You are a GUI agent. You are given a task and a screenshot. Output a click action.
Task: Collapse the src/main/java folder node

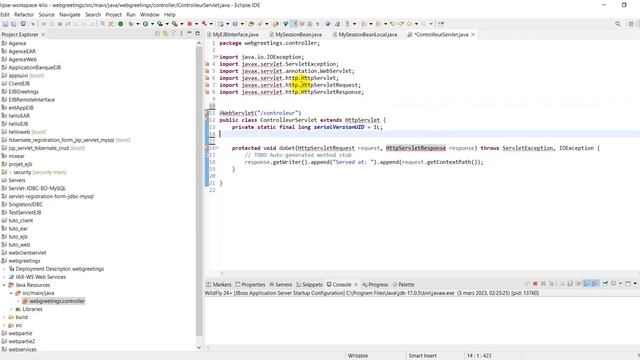click(x=11, y=293)
